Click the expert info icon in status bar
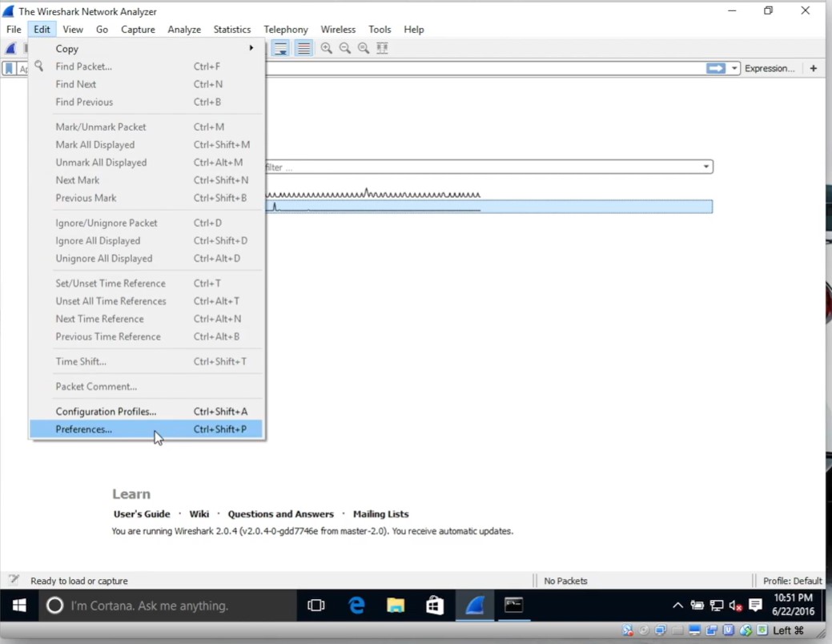832x644 pixels. point(14,580)
